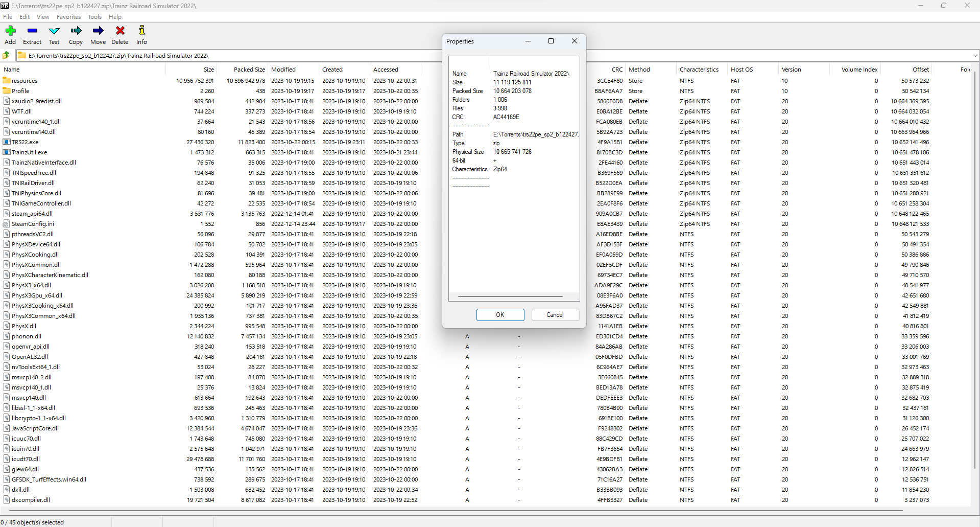Sort by the Modified column header
This screenshot has height=527, width=980.
click(x=294, y=70)
